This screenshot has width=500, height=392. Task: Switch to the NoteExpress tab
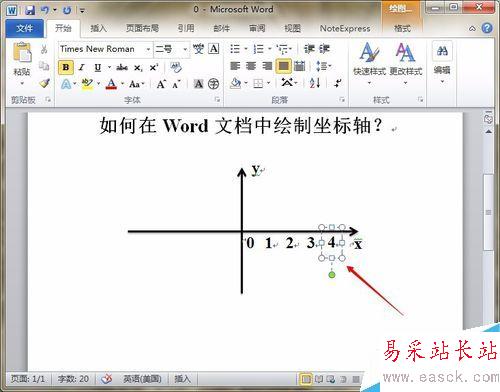[x=345, y=29]
